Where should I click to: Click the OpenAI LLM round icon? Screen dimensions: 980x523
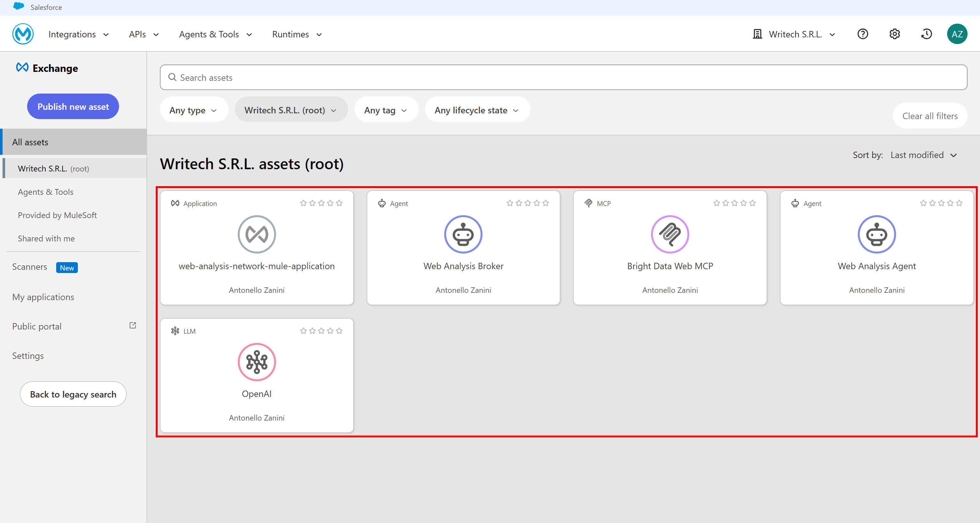257,362
